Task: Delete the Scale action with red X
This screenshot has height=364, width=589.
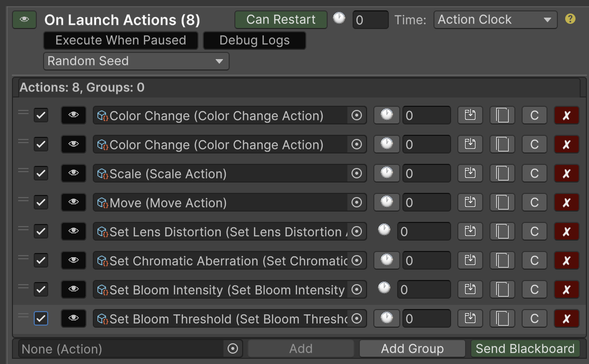Action: point(566,174)
